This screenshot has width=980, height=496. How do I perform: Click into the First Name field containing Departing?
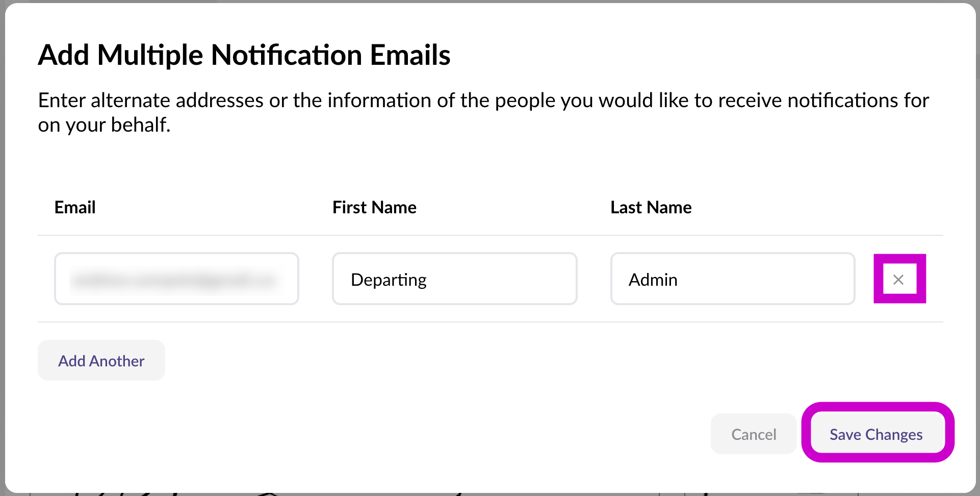click(x=454, y=279)
